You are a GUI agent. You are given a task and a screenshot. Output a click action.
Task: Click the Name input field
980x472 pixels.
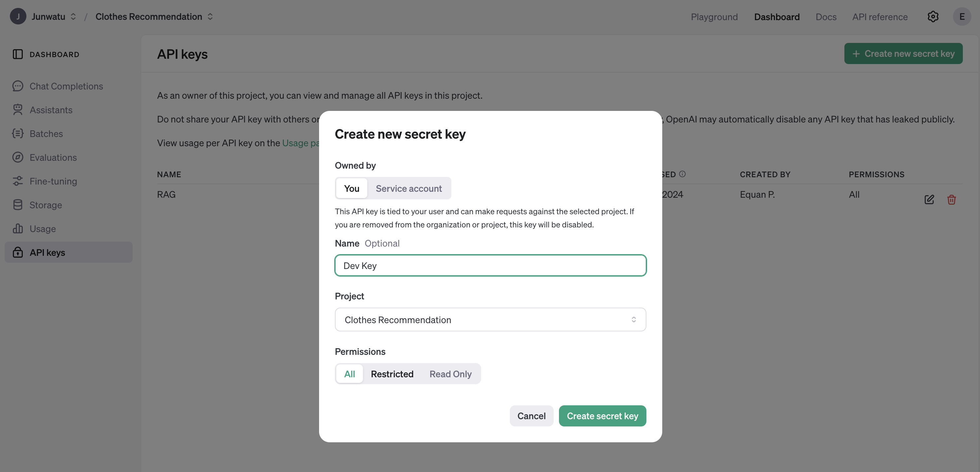[490, 266]
